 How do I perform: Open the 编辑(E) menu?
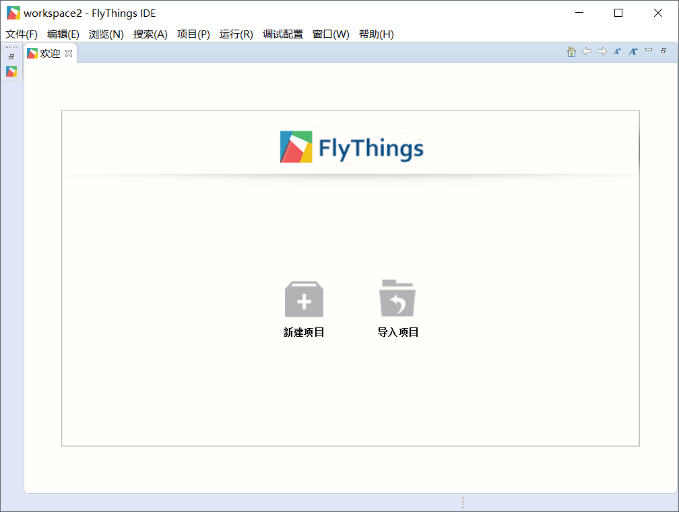63,34
